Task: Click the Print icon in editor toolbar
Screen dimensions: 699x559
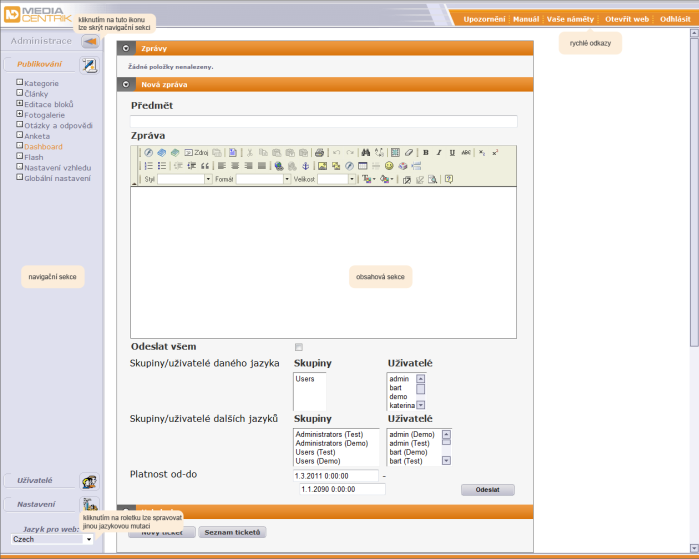Action: [x=319, y=153]
